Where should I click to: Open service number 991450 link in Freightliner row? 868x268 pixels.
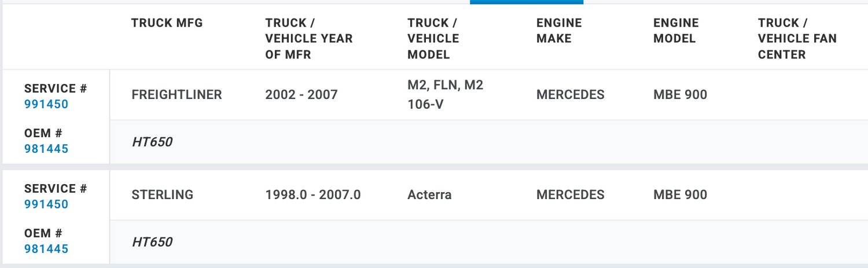(x=46, y=105)
